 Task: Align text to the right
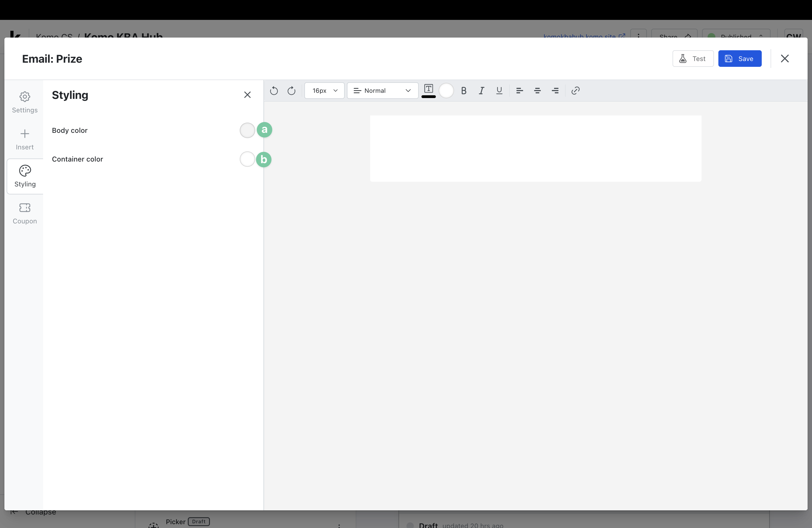[x=555, y=91]
